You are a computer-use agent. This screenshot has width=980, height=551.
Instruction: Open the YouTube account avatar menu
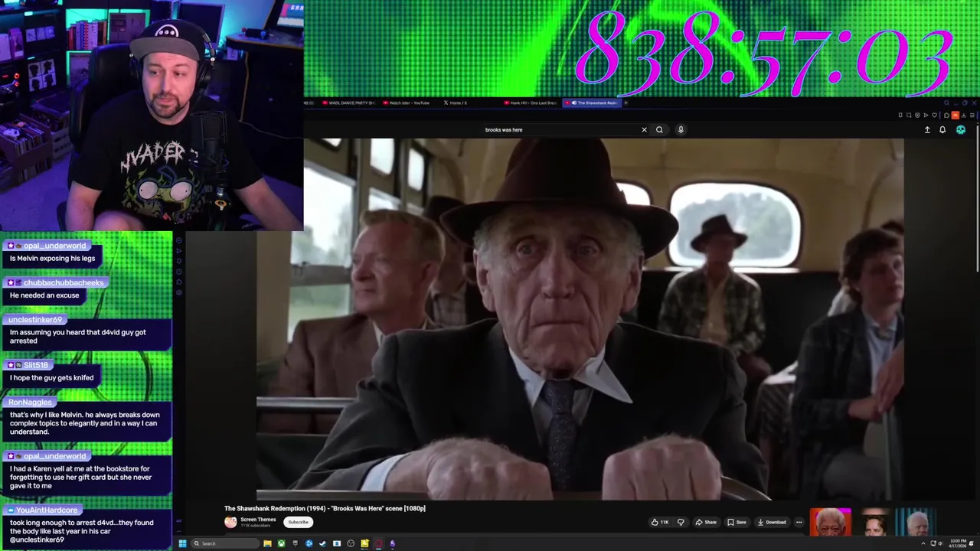[961, 129]
